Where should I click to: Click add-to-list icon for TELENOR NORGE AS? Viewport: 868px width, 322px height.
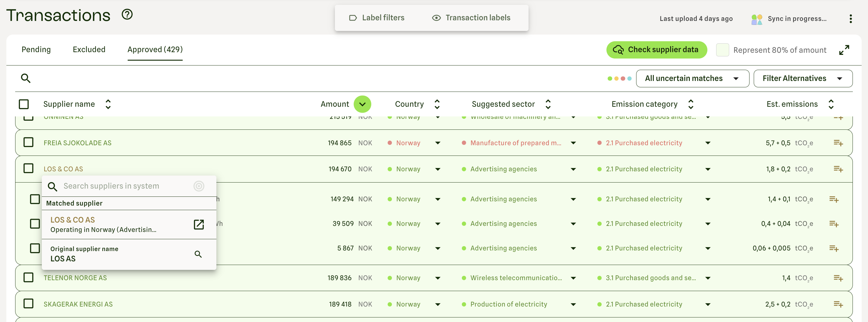(x=838, y=278)
